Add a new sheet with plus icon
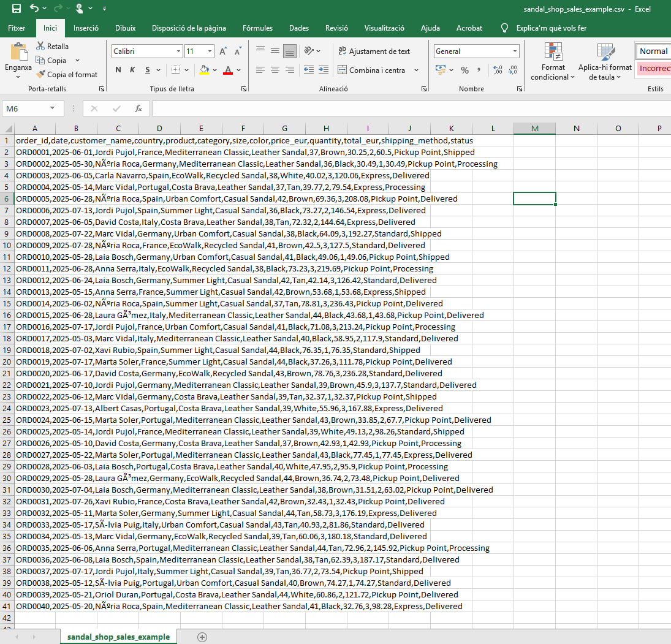This screenshot has width=671, height=644. click(x=202, y=637)
